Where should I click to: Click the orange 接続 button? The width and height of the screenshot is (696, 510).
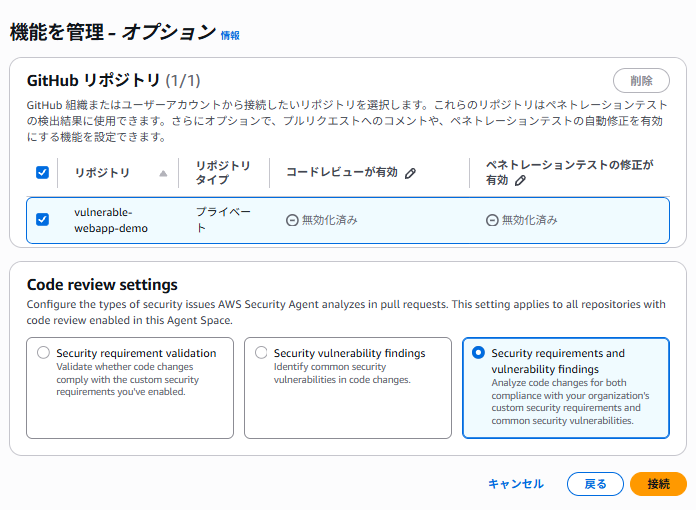coord(658,484)
